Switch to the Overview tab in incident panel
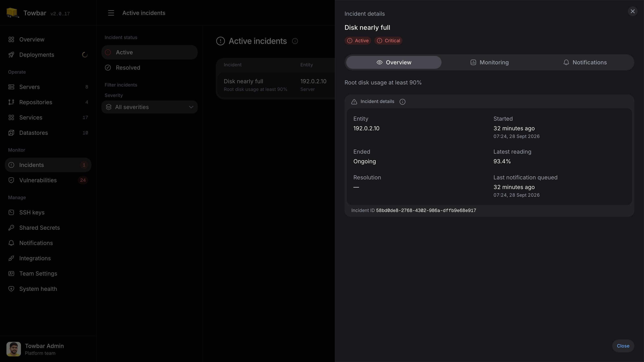Viewport: 644px width, 362px height. [394, 62]
